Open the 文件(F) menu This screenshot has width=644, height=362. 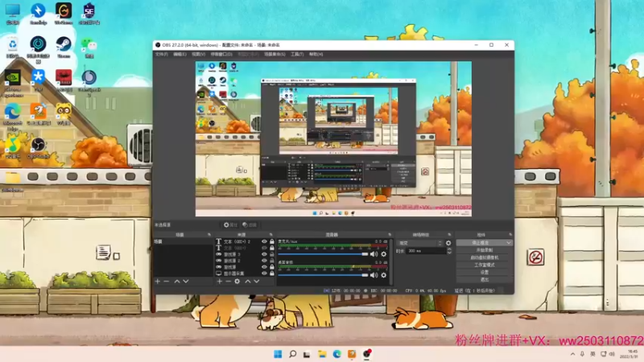[x=162, y=54]
